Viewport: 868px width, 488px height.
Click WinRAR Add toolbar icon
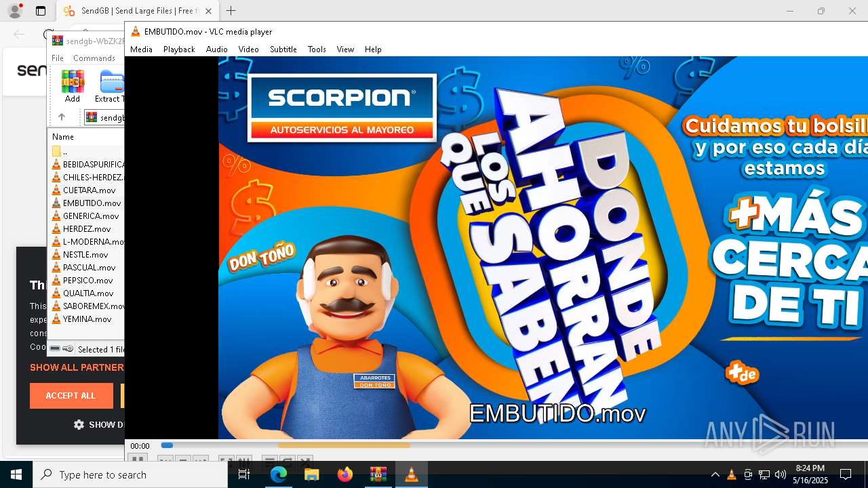click(73, 86)
